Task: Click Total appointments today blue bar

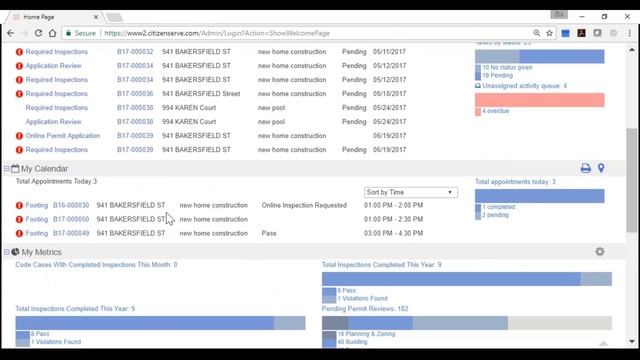Action: [x=539, y=196]
